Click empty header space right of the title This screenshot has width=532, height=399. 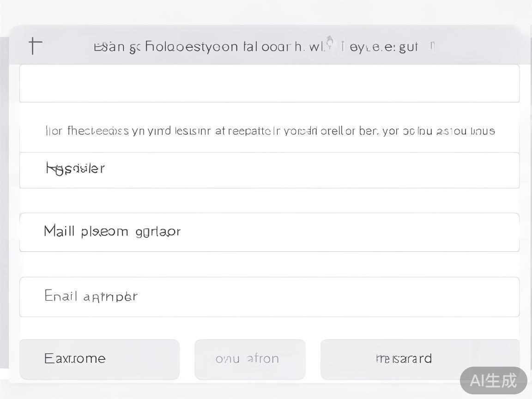(x=480, y=46)
